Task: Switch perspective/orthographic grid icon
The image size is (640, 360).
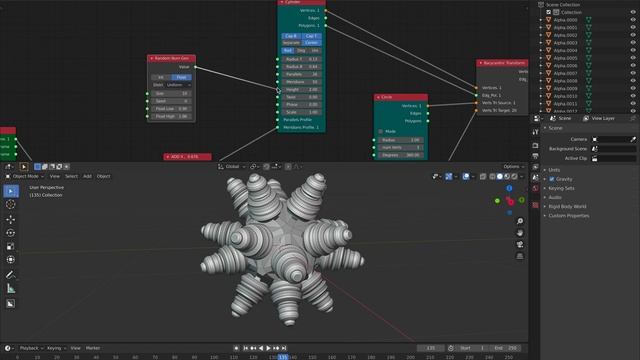Action: click(x=520, y=256)
